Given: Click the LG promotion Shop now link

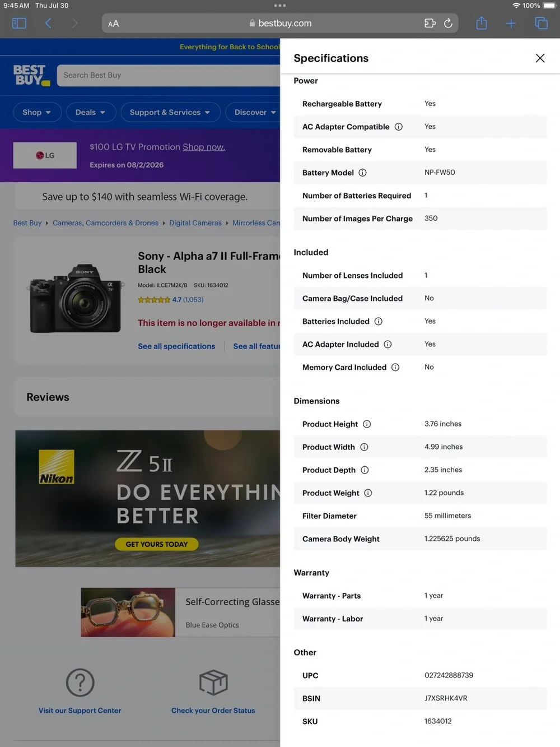Looking at the screenshot, I should [204, 147].
